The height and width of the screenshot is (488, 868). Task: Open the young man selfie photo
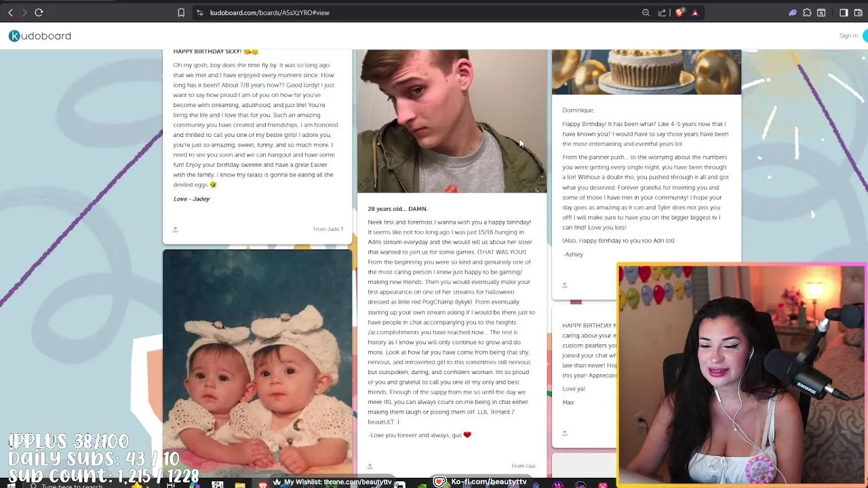(x=452, y=121)
